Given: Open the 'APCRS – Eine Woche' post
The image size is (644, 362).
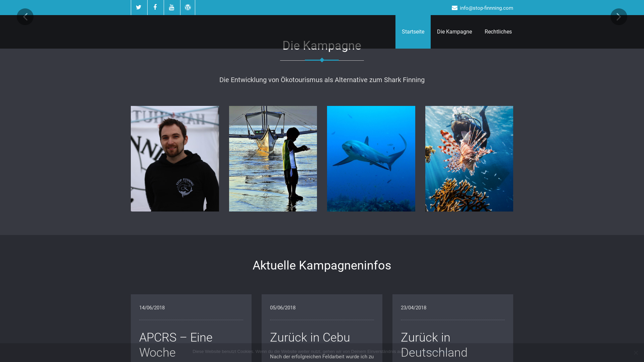Looking at the screenshot, I should click(176, 345).
